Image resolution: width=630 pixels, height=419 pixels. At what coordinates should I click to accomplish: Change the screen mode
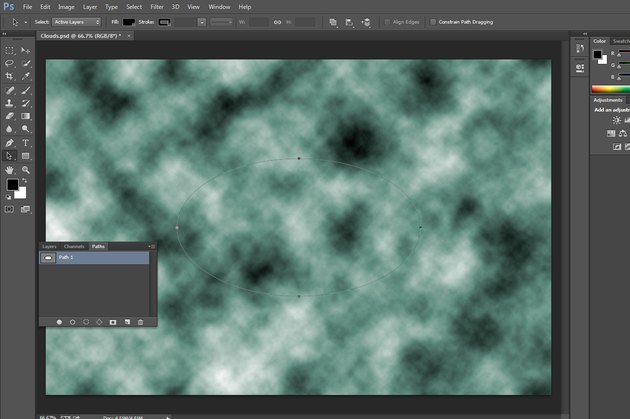coord(25,209)
